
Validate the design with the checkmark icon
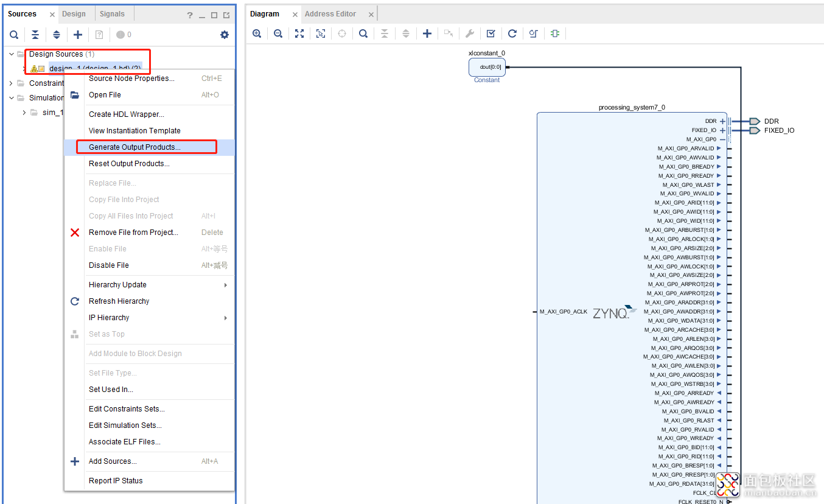(491, 33)
